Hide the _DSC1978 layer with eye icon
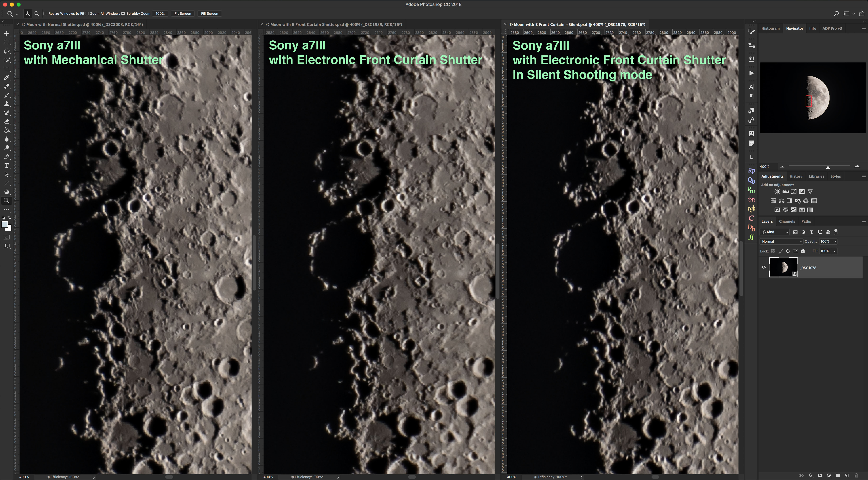This screenshot has height=480, width=868. click(x=764, y=267)
